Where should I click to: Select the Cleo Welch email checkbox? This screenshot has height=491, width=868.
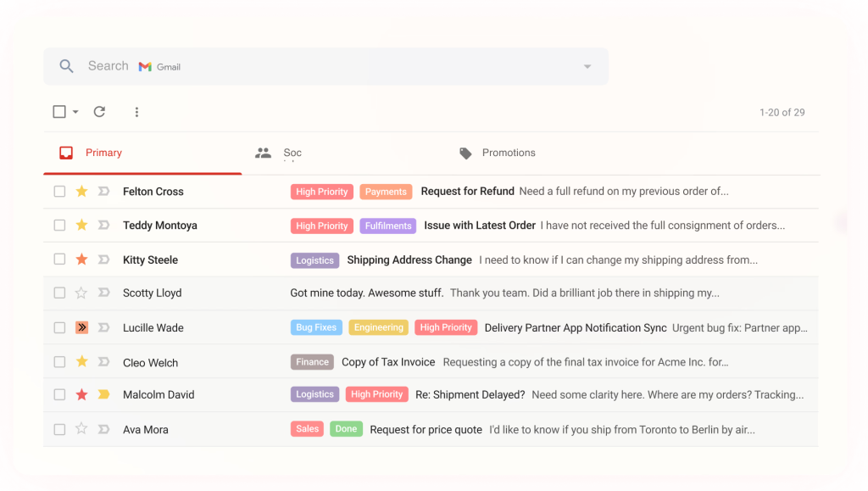click(x=59, y=362)
